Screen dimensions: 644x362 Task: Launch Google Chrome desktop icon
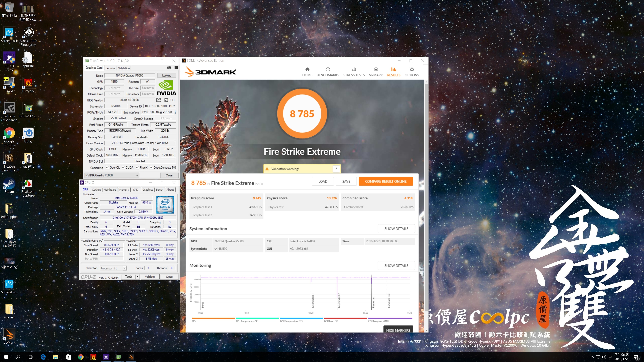click(x=9, y=137)
